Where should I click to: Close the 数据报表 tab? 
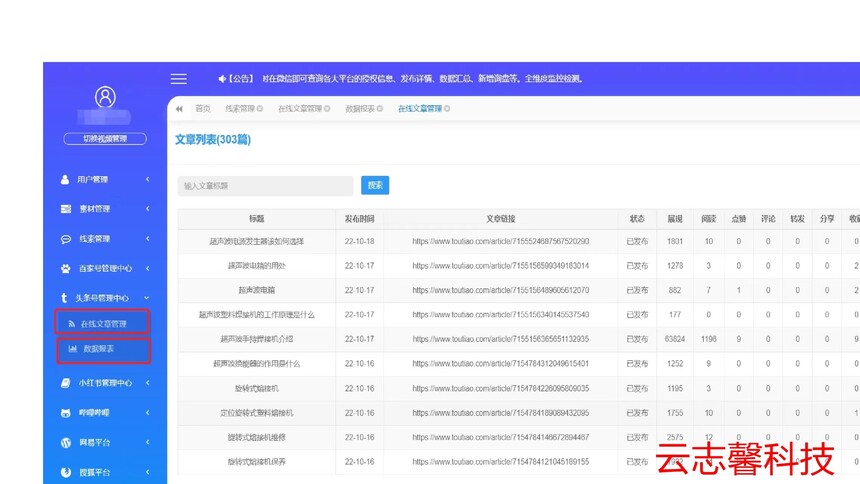tap(380, 109)
